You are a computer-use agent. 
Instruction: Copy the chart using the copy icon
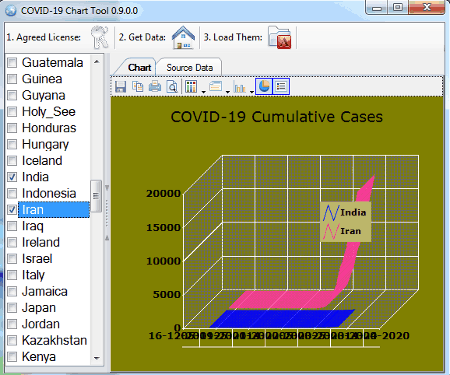pyautogui.click(x=138, y=87)
